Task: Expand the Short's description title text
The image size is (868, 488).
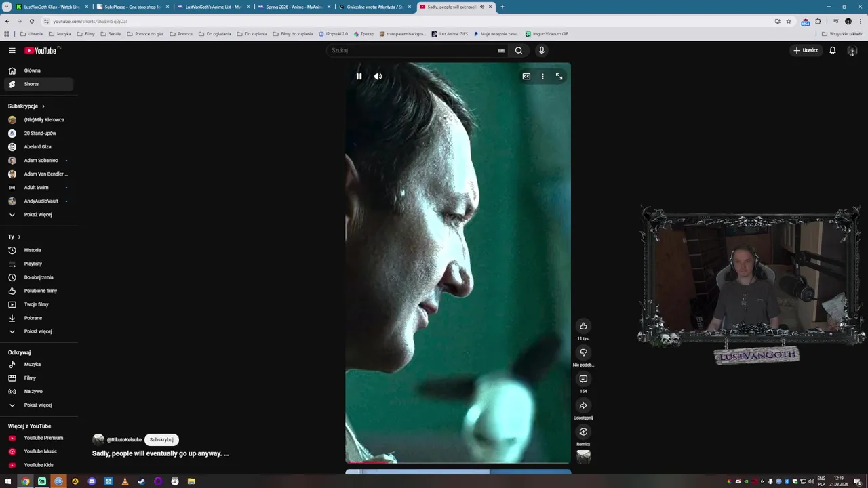Action: [x=160, y=453]
